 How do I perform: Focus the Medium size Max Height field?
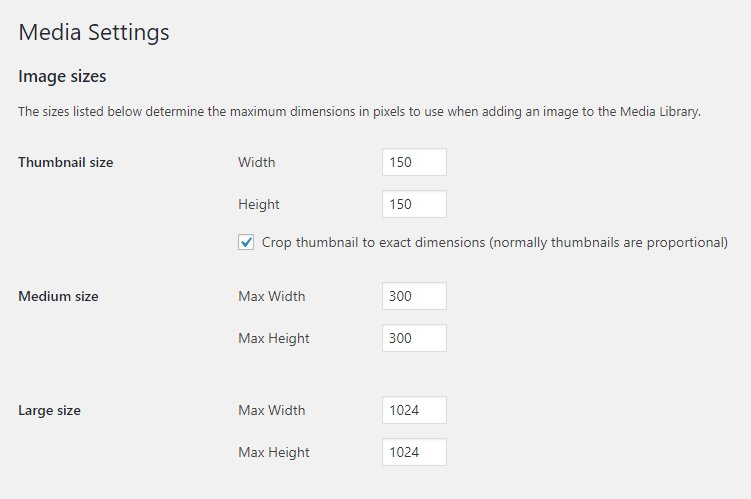pyautogui.click(x=414, y=338)
